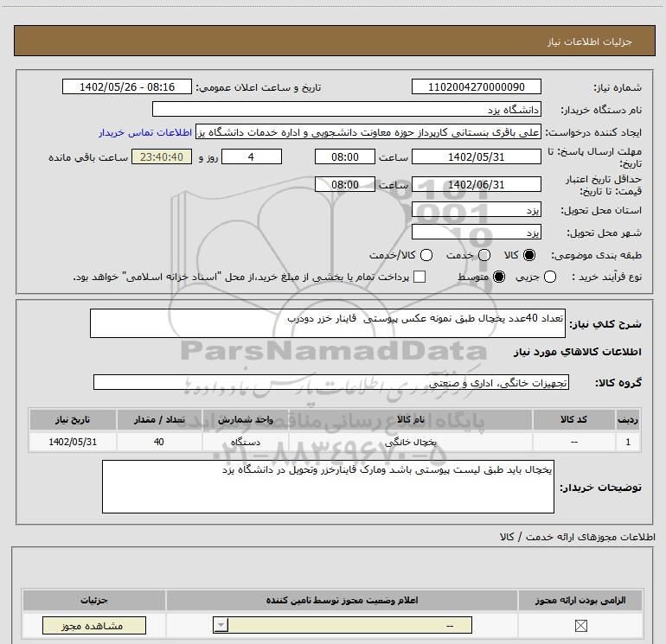Viewport: 666px width, 644px height.
Task: Click the شهر محل تحویل field یزد
Action: [x=476, y=232]
